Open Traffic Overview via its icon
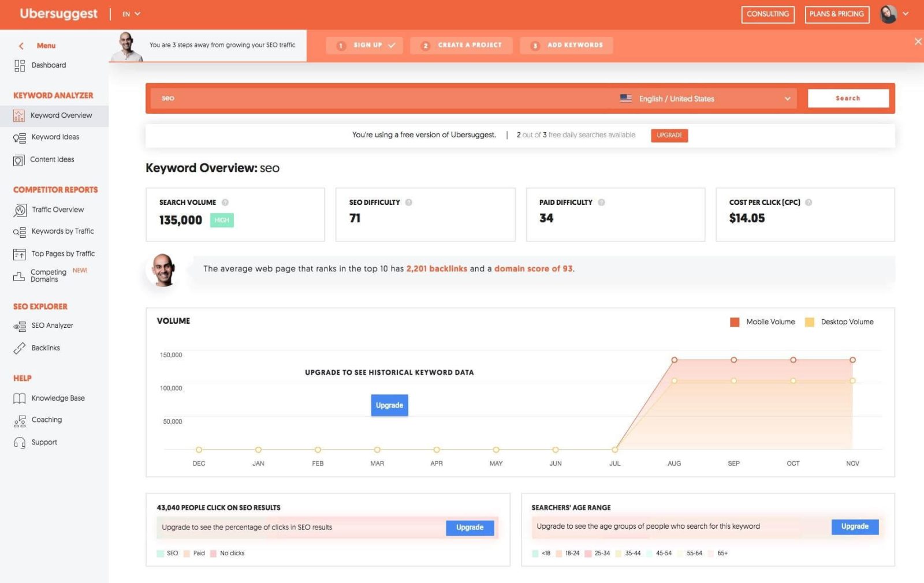This screenshot has height=583, width=924. (20, 211)
